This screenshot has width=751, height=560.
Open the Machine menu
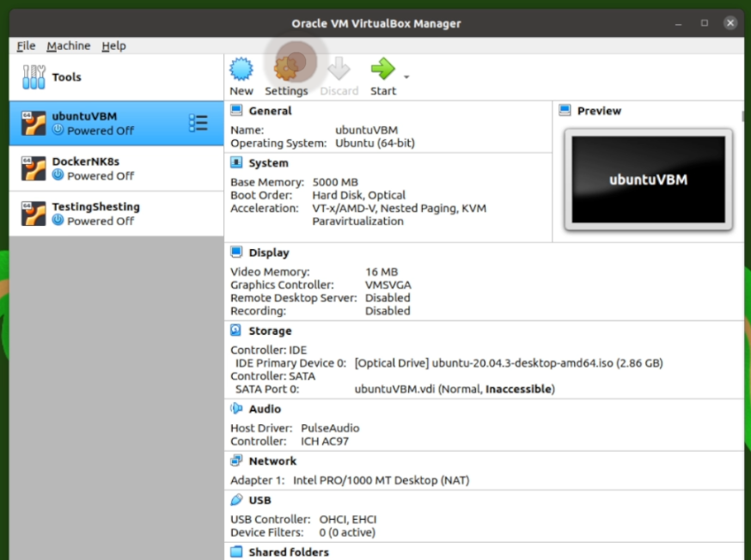pyautogui.click(x=68, y=46)
